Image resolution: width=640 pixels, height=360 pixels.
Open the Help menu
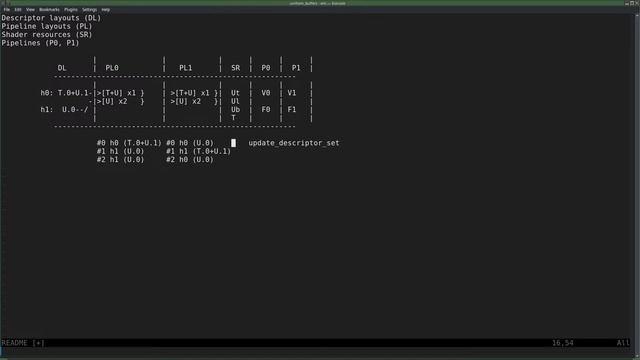click(x=105, y=9)
